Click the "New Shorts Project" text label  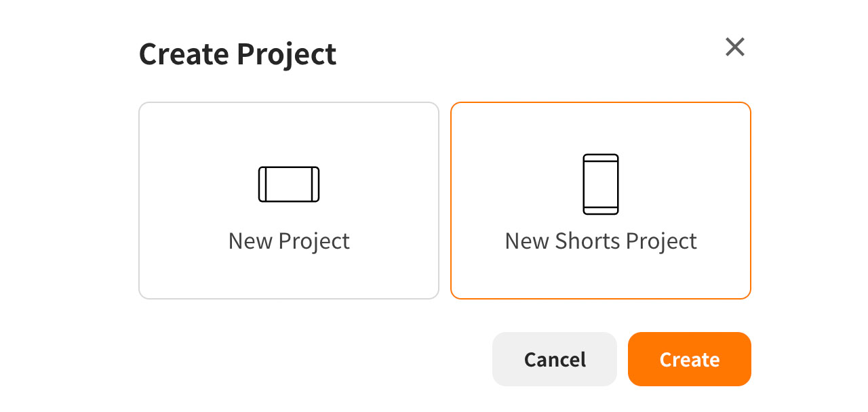pyautogui.click(x=601, y=241)
